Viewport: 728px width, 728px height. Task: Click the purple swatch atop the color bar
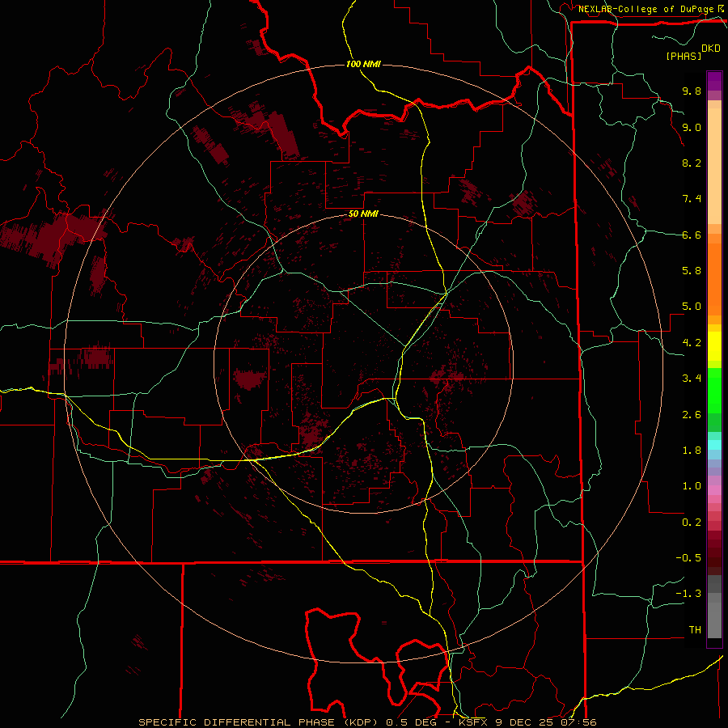(x=714, y=81)
